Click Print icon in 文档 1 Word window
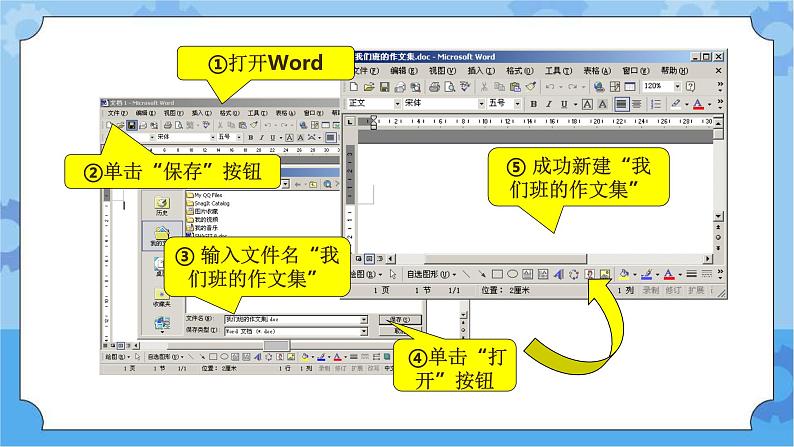The height and width of the screenshot is (447, 794). [x=168, y=125]
